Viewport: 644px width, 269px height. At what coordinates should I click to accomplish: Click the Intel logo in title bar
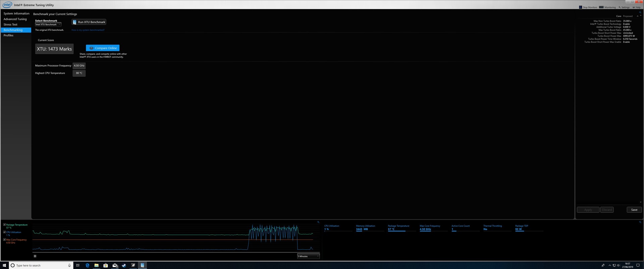[x=7, y=5]
